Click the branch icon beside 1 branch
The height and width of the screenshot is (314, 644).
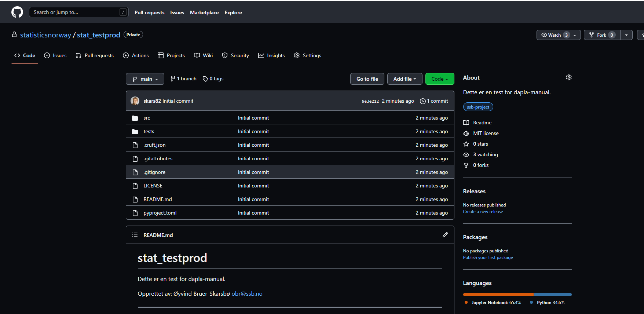(x=173, y=79)
